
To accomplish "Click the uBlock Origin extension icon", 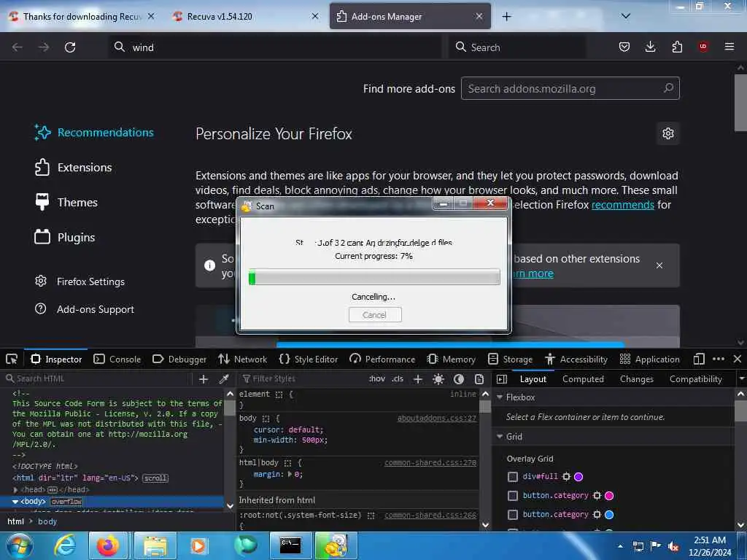I will click(703, 47).
